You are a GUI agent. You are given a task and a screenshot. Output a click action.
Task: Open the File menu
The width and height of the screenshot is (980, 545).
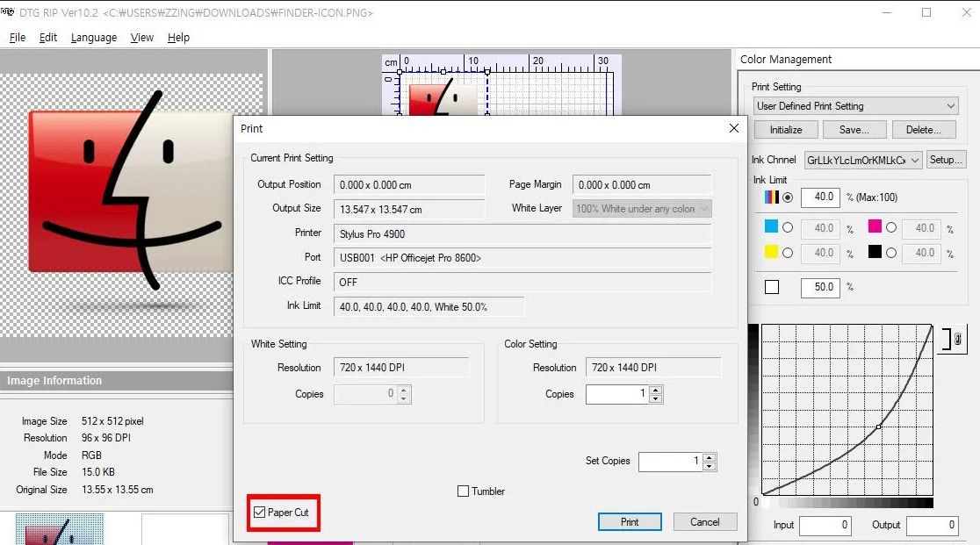coord(18,38)
